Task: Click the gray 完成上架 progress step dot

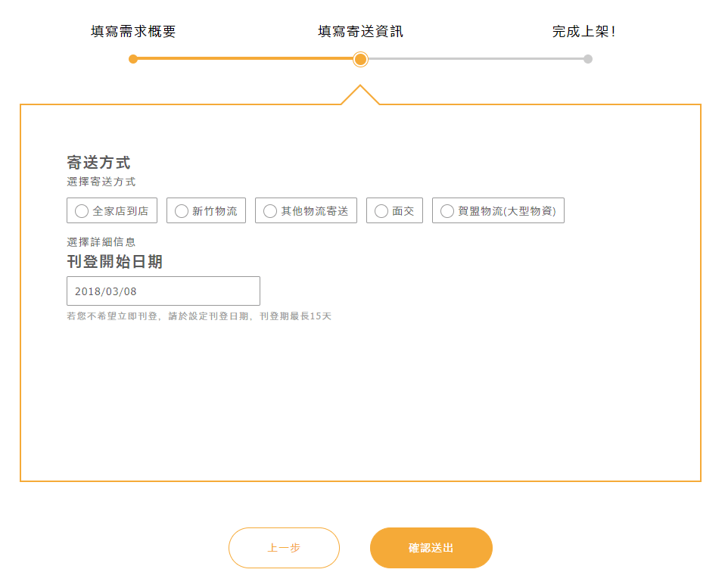Action: click(x=588, y=58)
